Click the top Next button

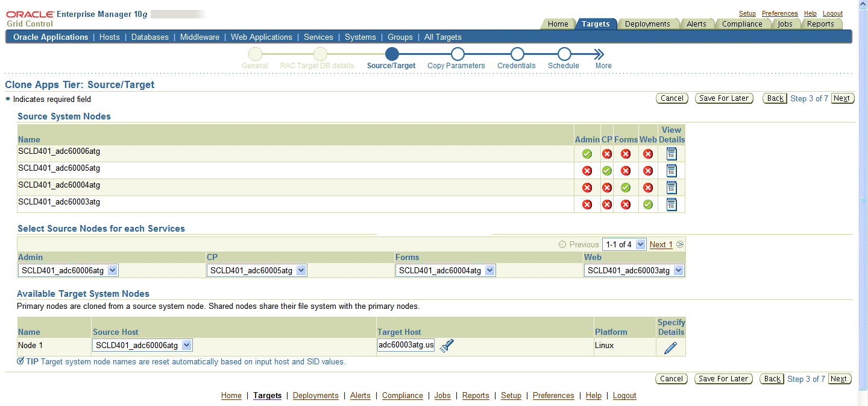point(842,98)
